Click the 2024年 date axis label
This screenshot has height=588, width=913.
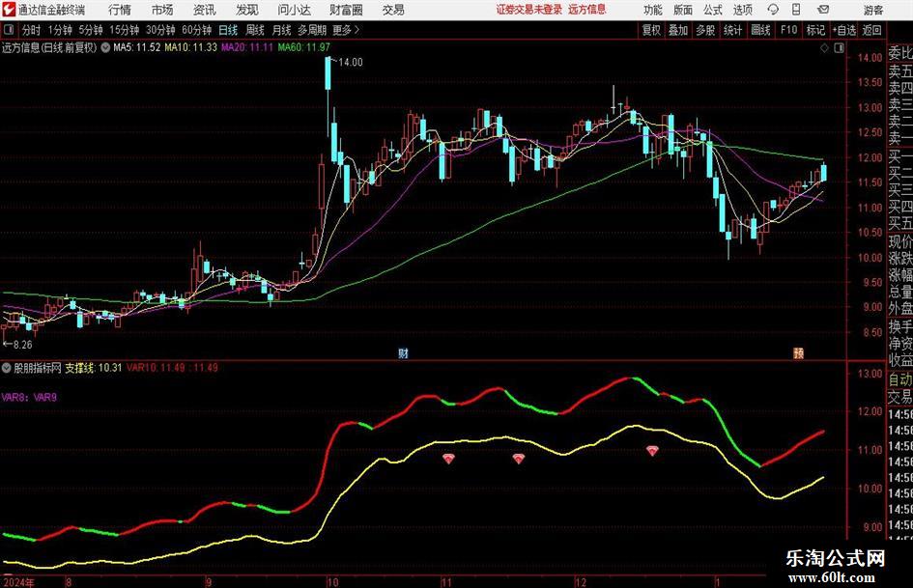(18, 582)
